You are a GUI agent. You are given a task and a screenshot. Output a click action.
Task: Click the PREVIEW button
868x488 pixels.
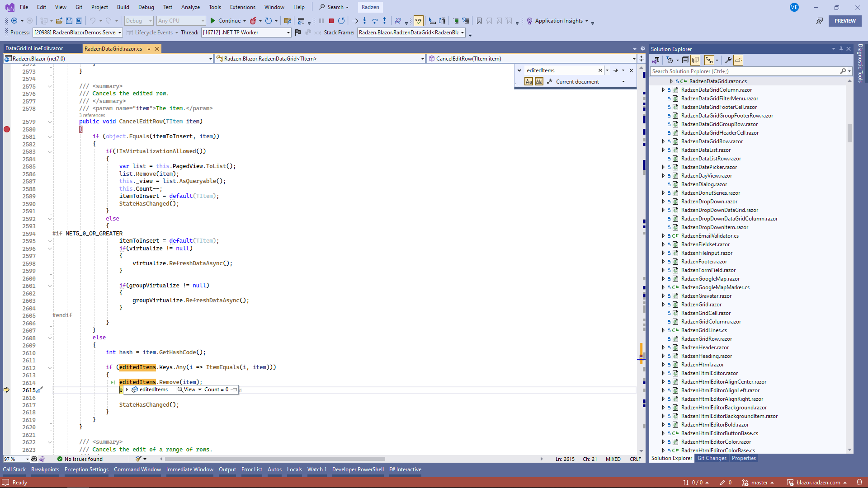tap(845, 21)
